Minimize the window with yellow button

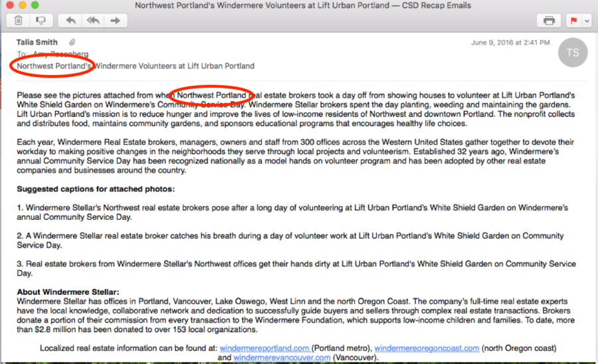click(23, 5)
